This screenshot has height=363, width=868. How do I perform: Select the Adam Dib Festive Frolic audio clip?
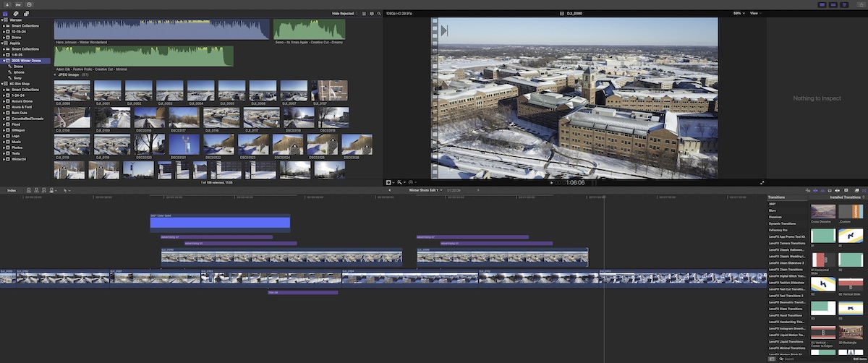tap(144, 56)
